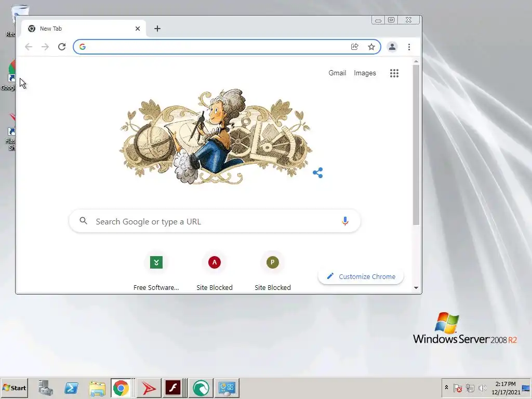Viewport: 532px width, 399px height.
Task: Bookmark this tab with the star icon
Action: coord(371,47)
